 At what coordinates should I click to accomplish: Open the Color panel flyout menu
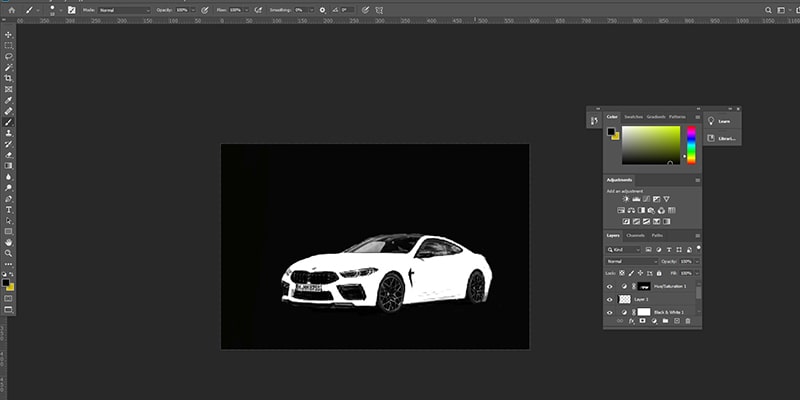tap(697, 117)
